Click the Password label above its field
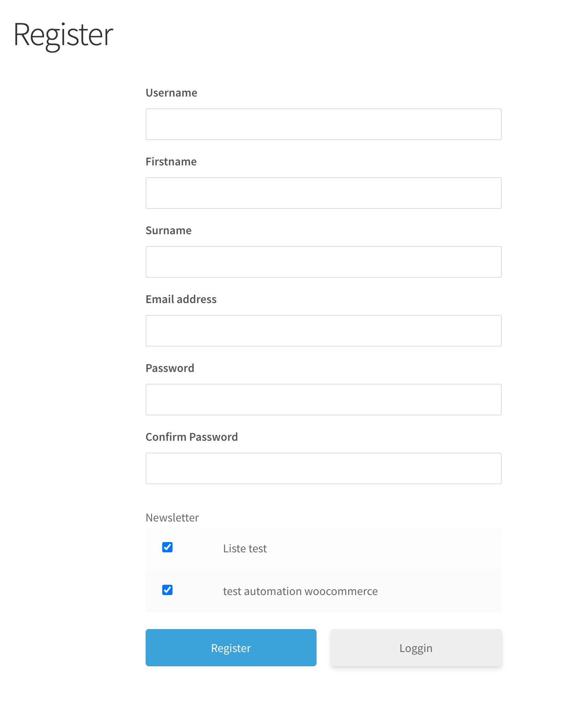The height and width of the screenshot is (728, 569). 170,368
